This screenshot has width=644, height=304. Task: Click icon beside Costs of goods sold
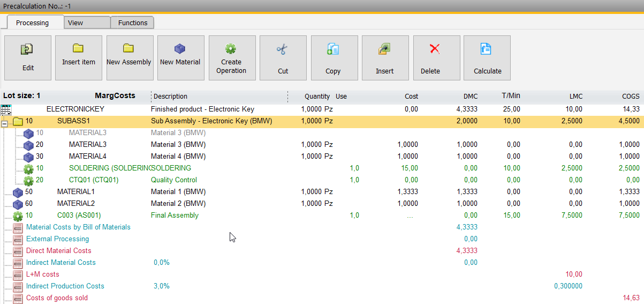tap(18, 299)
